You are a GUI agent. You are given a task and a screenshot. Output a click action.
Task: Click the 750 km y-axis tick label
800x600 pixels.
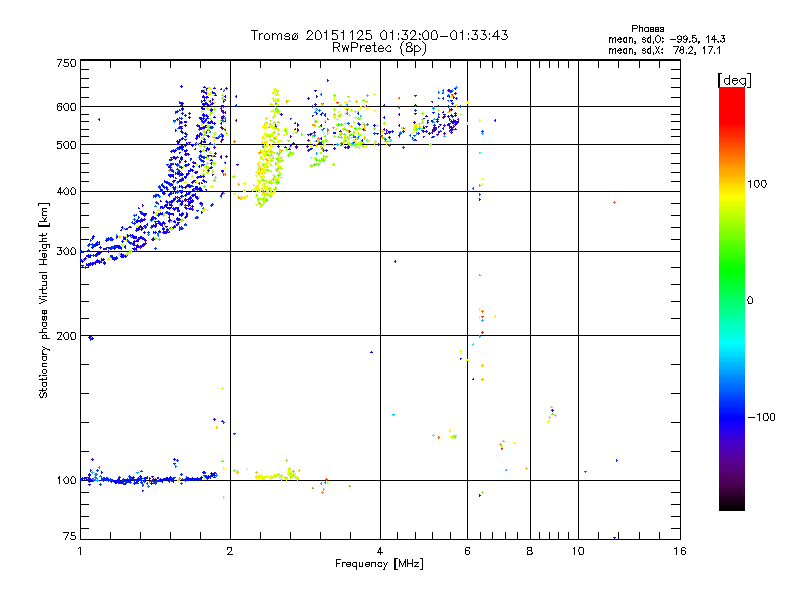tap(66, 63)
